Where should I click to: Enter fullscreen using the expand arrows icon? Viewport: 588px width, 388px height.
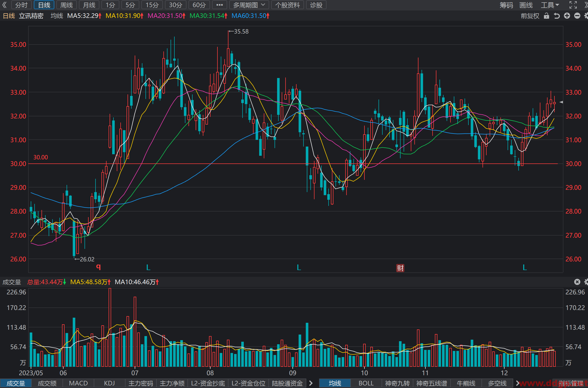coord(573,5)
